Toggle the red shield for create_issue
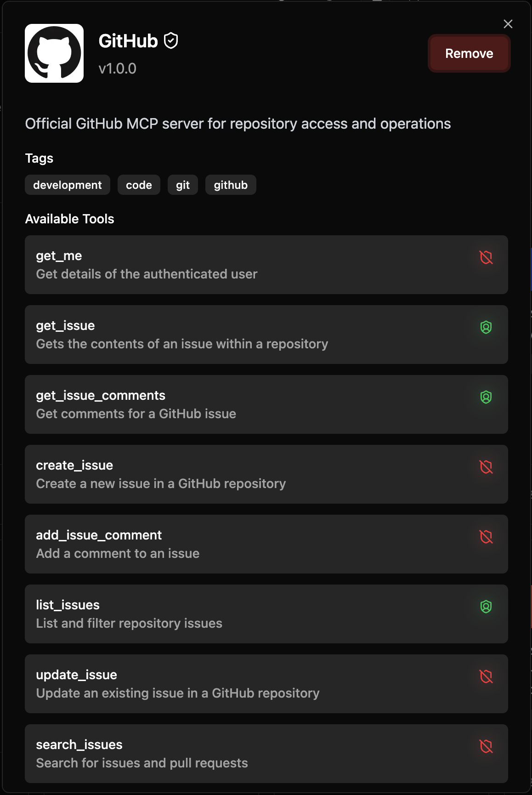Screen dimensions: 532x795 (486, 467)
